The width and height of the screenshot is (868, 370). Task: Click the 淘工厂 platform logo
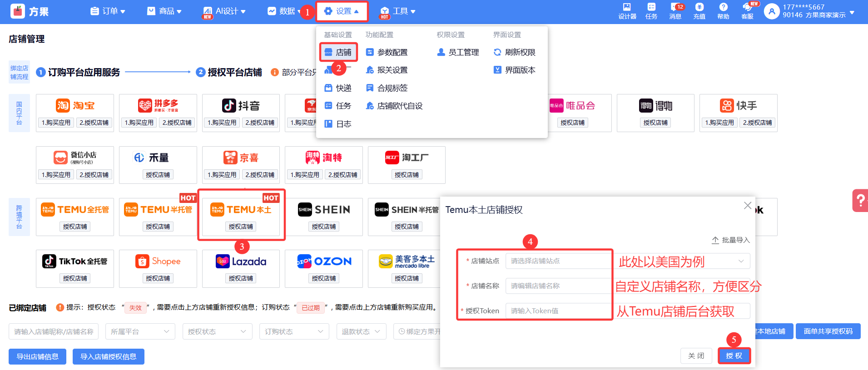pos(407,158)
